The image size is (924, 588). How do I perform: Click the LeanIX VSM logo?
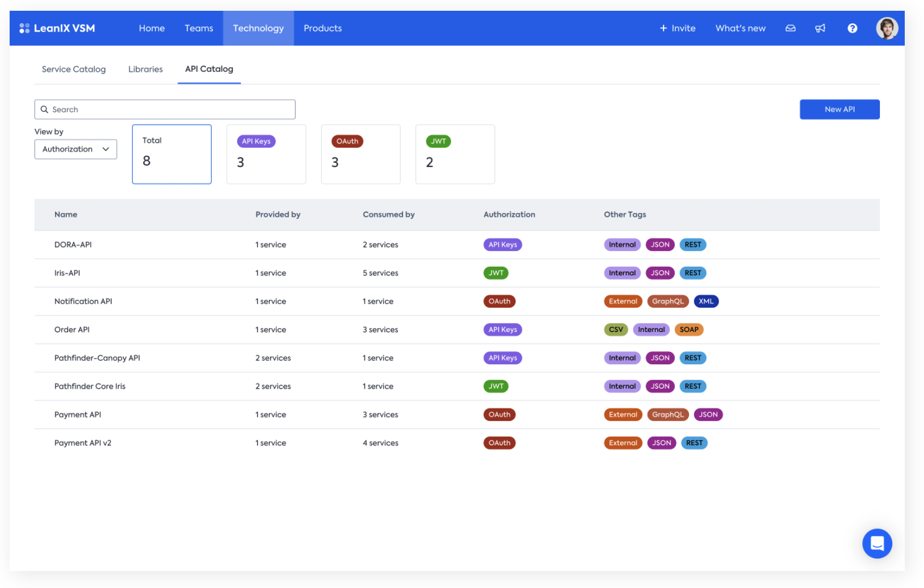click(x=57, y=28)
